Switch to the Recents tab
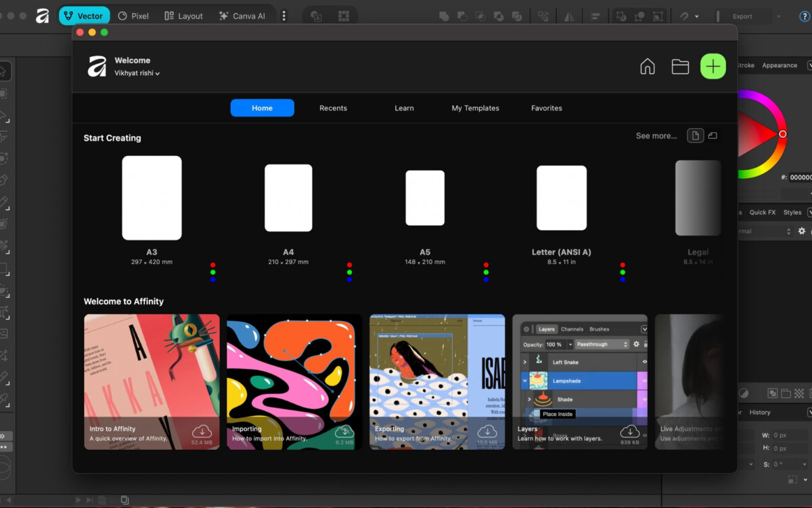This screenshot has height=508, width=812. (333, 108)
